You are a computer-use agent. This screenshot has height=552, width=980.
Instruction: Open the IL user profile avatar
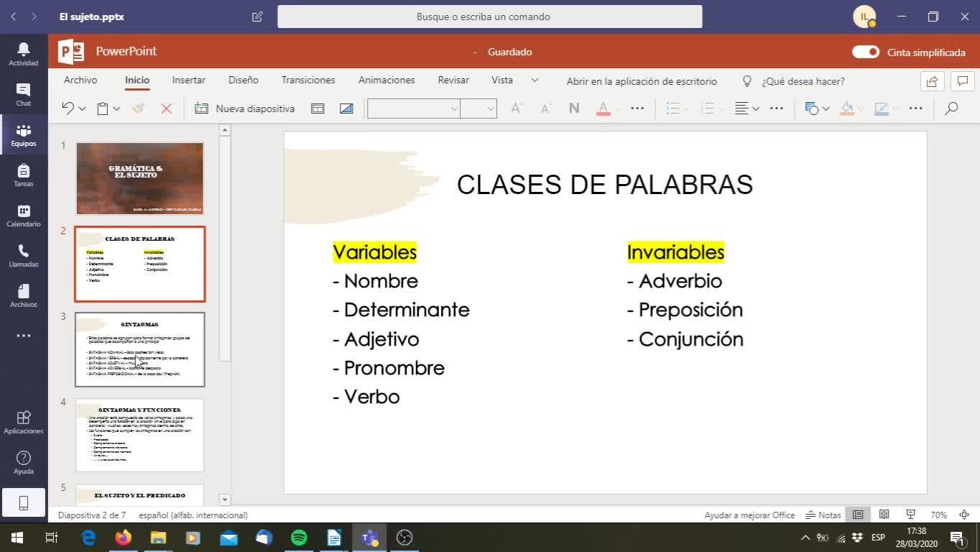click(x=864, y=17)
